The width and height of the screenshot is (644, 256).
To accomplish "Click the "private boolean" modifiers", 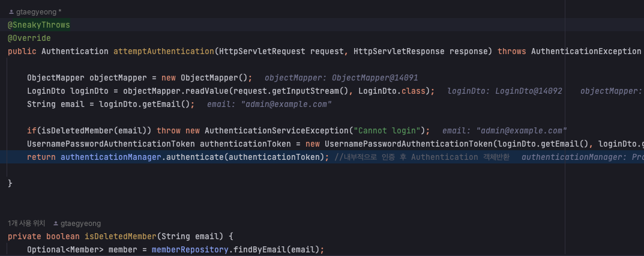I will [x=44, y=237].
